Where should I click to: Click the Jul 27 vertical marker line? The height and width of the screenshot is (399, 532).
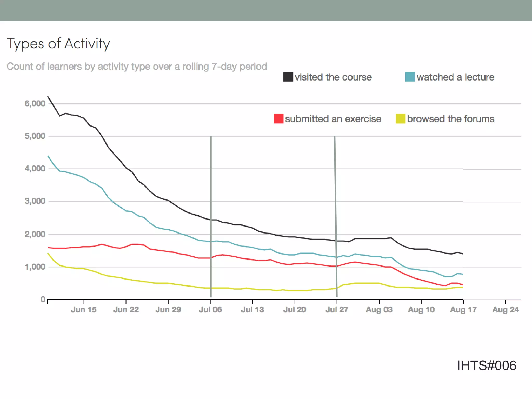point(335,182)
